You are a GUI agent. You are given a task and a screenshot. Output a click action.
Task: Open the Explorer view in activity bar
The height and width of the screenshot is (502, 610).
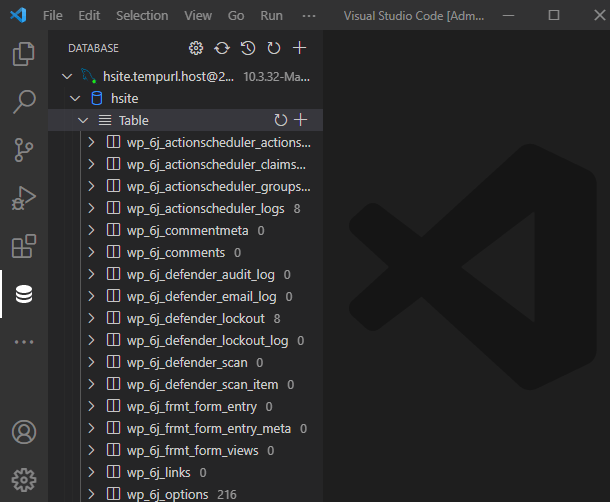click(x=24, y=54)
